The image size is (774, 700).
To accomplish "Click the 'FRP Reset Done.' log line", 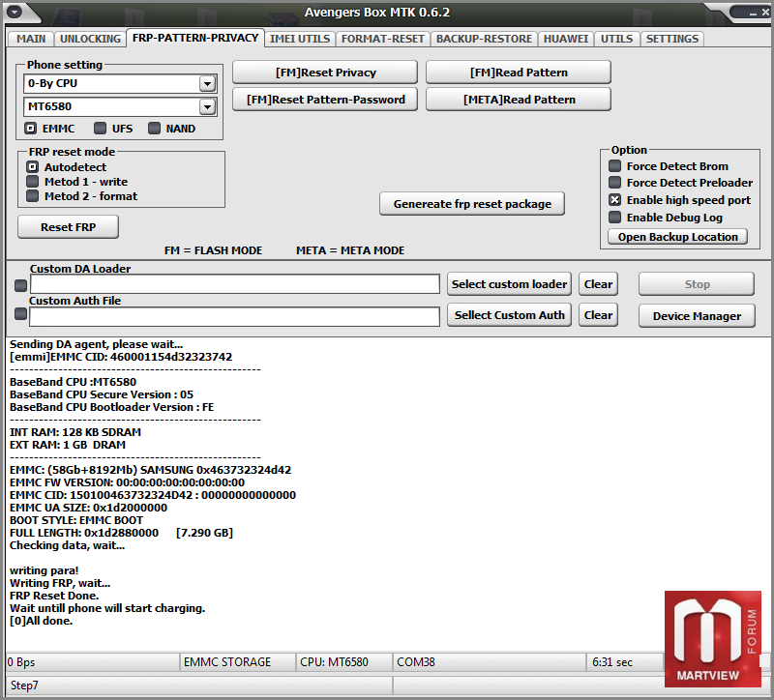I will point(54,596).
